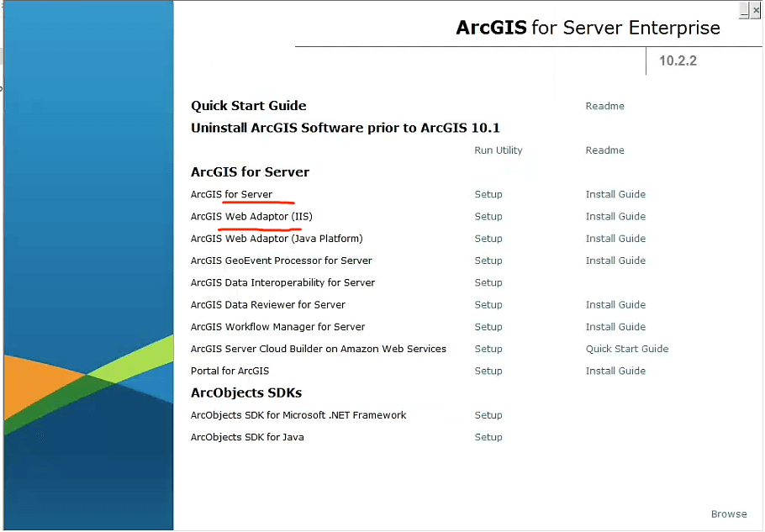
Task: Open the Quick Start Guide Readme
Action: (x=604, y=106)
